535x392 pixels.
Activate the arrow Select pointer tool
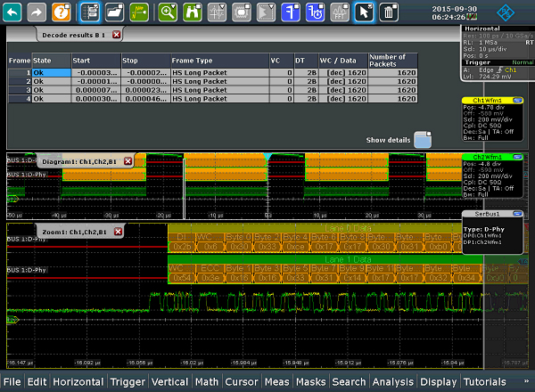coord(364,12)
